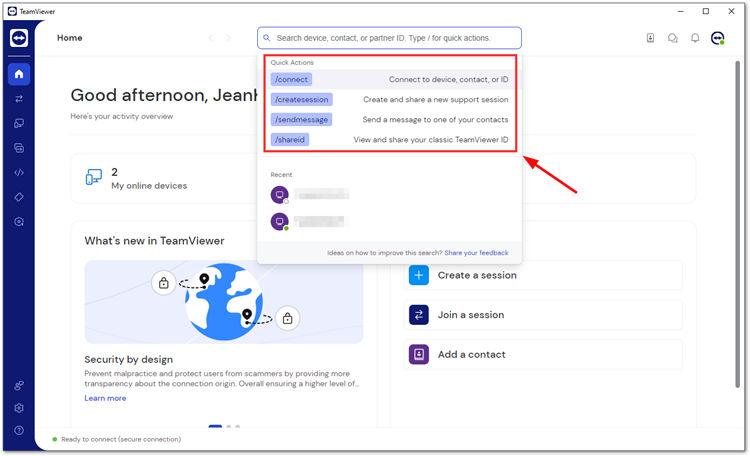The height and width of the screenshot is (456, 750).
Task: Open the account profile avatar
Action: point(717,38)
